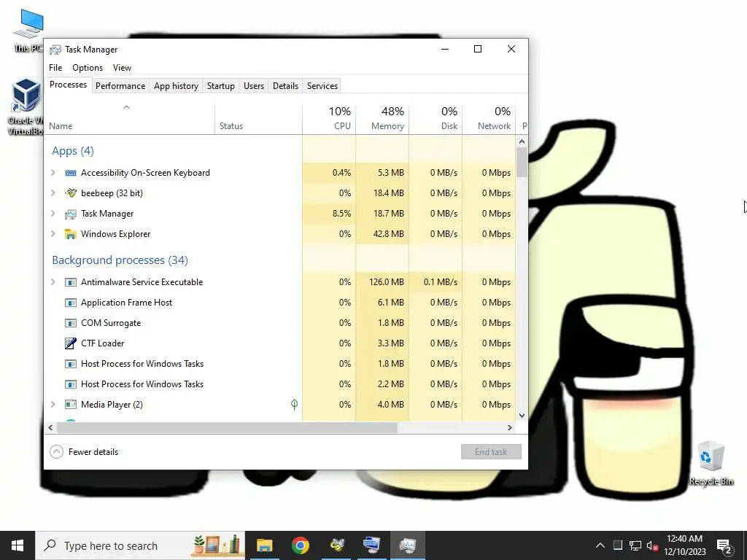
Task: Click the Antimalware Service Executable icon
Action: [x=71, y=282]
